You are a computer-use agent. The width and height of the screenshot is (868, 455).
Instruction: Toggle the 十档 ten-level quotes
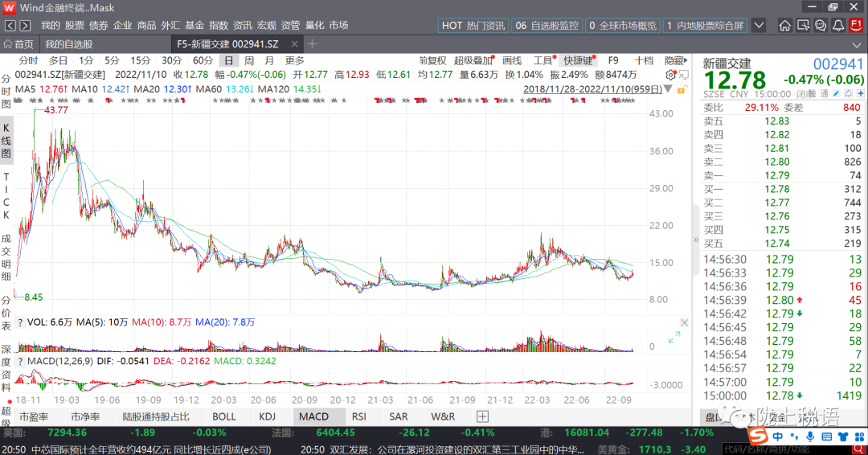[644, 61]
